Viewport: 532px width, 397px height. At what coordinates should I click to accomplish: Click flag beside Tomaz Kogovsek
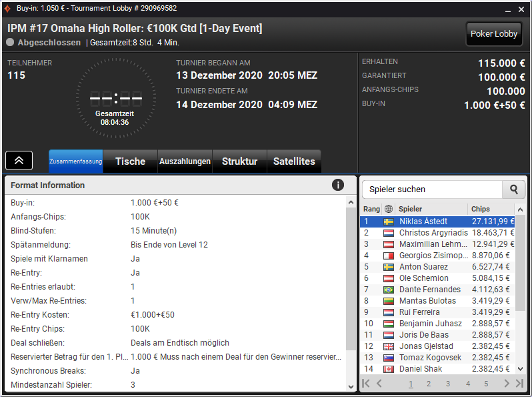(x=389, y=358)
